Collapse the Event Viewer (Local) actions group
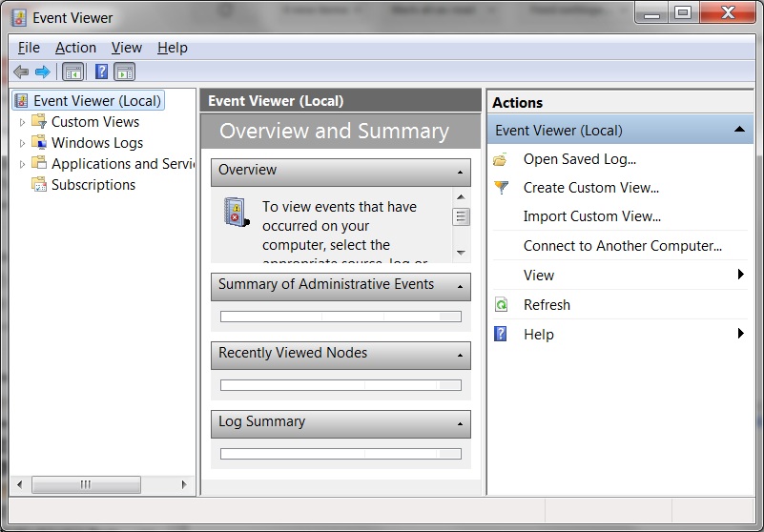The image size is (764, 532). (x=739, y=129)
